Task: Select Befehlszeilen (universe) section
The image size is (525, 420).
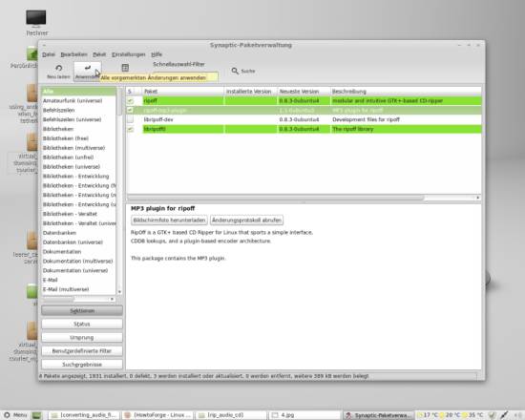Action: point(78,119)
